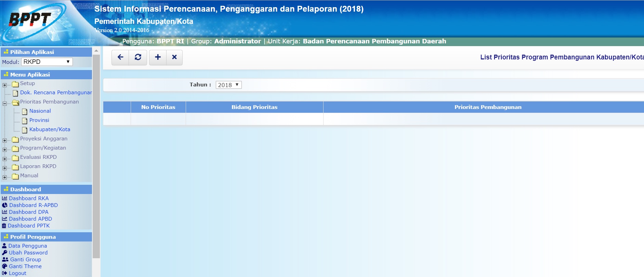Click the Dashboard PPTK clipboard icon
644x277 pixels.
click(4, 226)
